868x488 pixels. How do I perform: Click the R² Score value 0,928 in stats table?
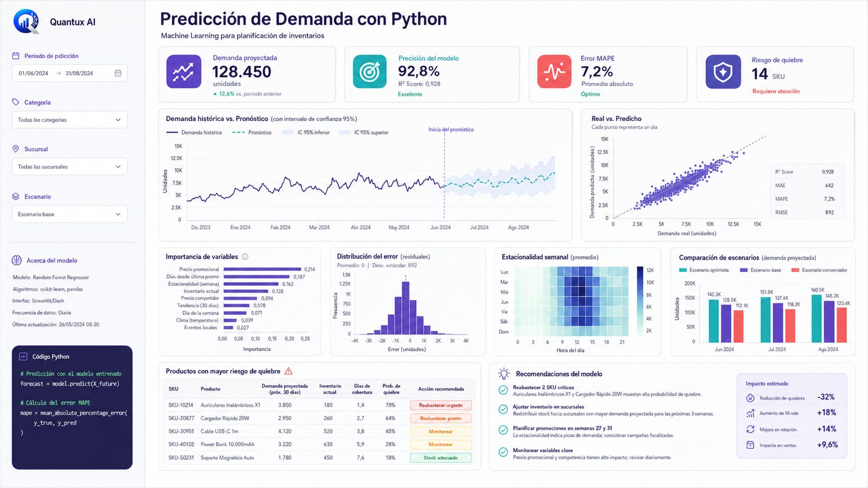[x=828, y=172]
